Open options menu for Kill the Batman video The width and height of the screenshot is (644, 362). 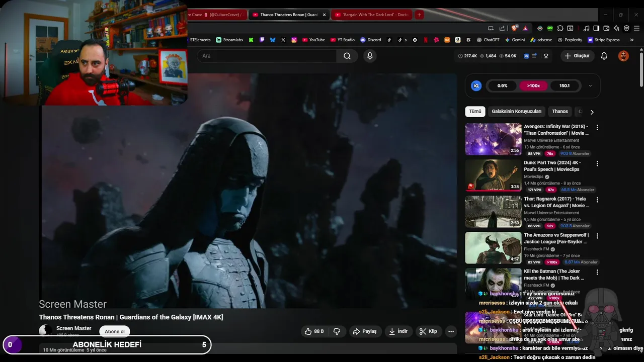(x=597, y=273)
